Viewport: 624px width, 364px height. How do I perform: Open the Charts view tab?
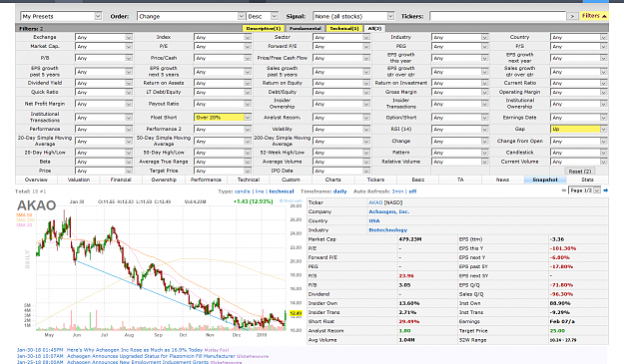point(333,180)
